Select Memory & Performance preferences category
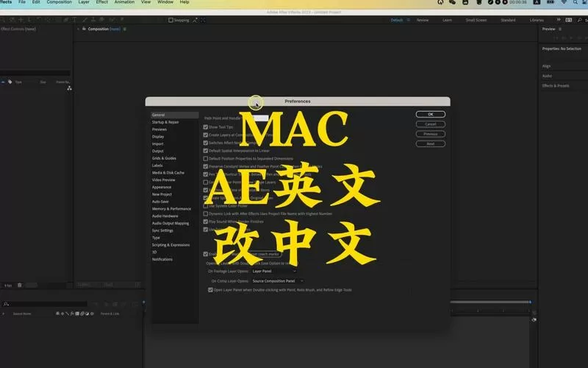 [171, 209]
